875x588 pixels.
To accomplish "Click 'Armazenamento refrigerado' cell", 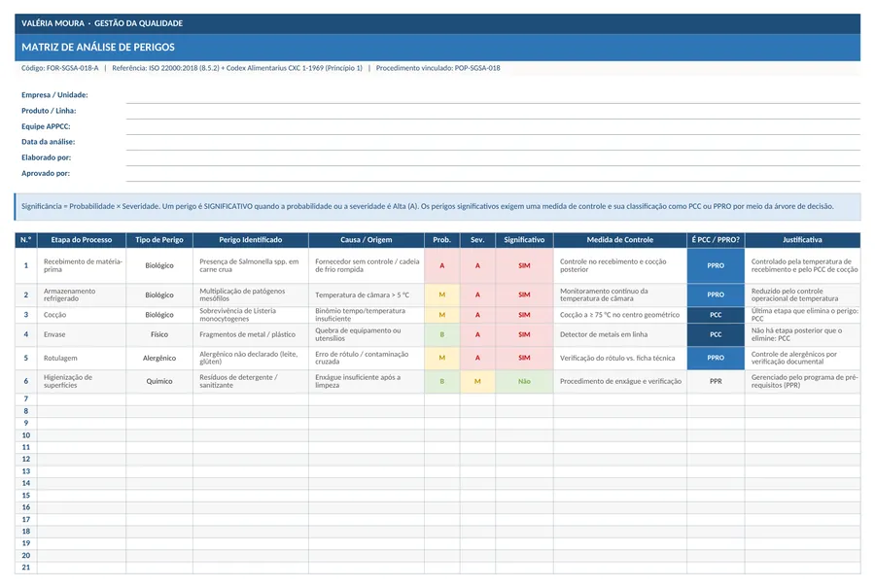I will (82, 294).
